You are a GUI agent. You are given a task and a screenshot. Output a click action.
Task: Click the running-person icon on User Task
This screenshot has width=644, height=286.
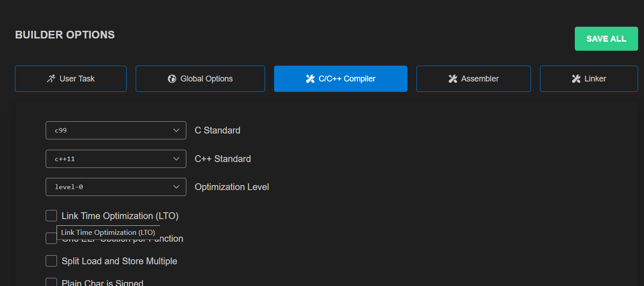(x=51, y=79)
